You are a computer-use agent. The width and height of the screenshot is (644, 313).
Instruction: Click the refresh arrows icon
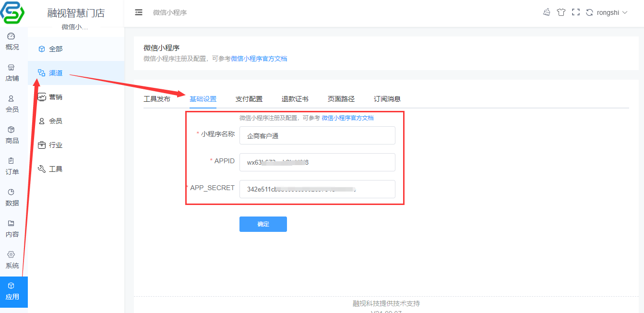[589, 12]
